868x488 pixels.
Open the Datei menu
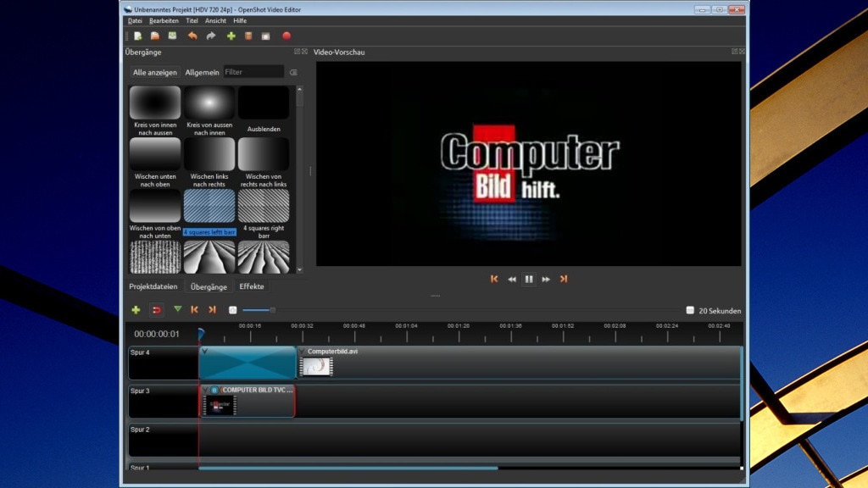(x=137, y=20)
